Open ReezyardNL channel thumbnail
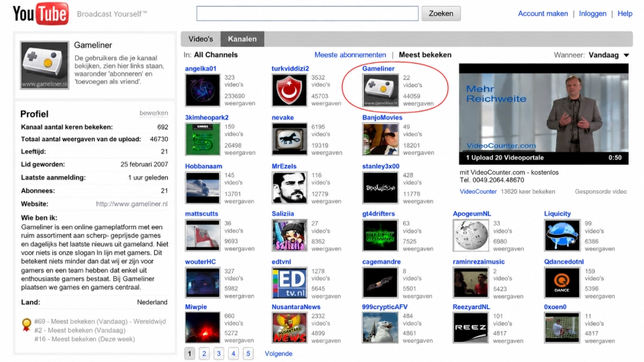 [471, 328]
